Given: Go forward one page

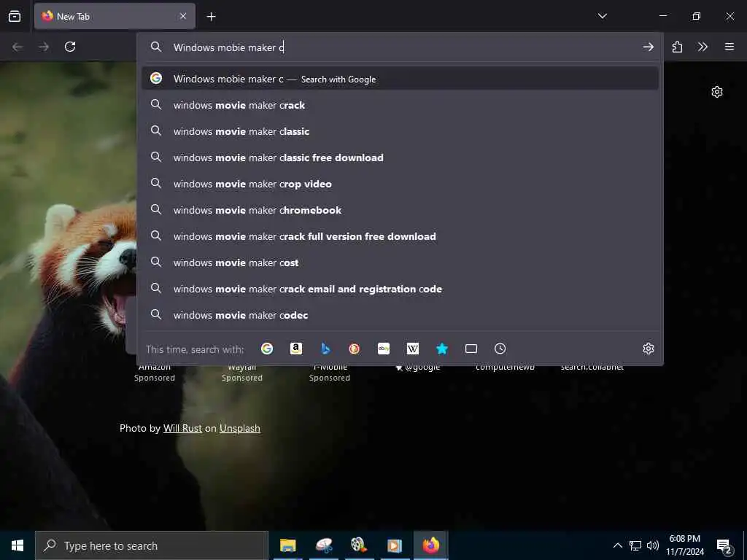Looking at the screenshot, I should [x=44, y=47].
